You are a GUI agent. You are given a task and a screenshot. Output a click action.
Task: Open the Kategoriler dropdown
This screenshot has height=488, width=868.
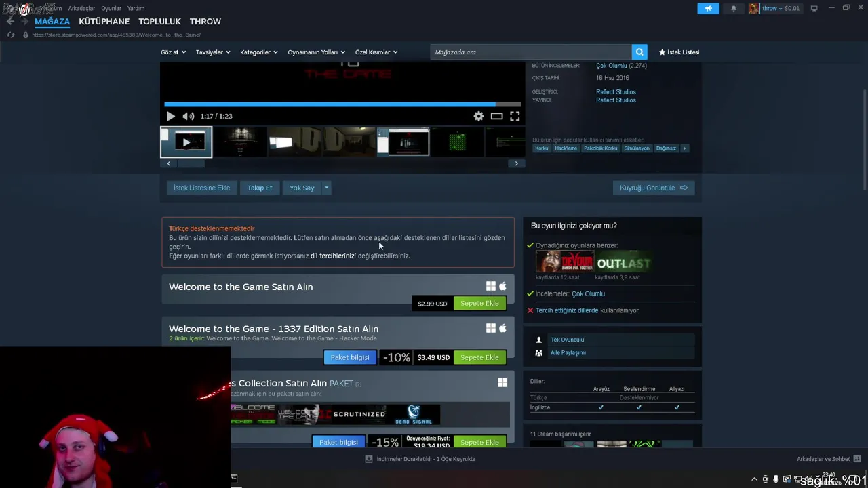[259, 52]
